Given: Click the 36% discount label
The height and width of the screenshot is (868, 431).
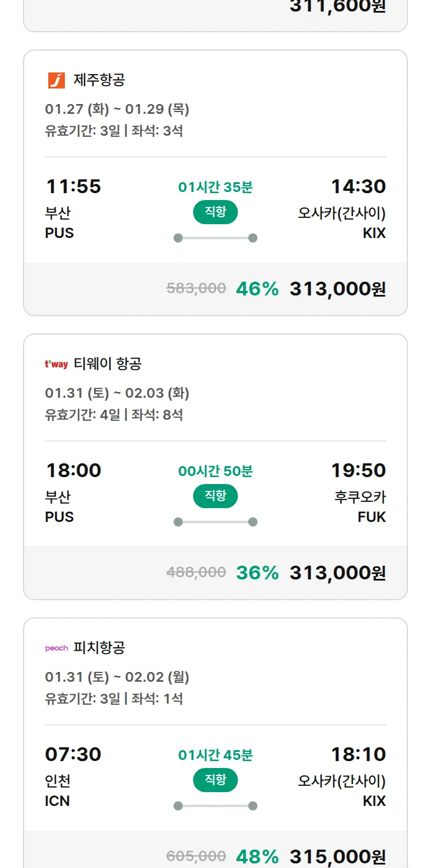Looking at the screenshot, I should (257, 573).
